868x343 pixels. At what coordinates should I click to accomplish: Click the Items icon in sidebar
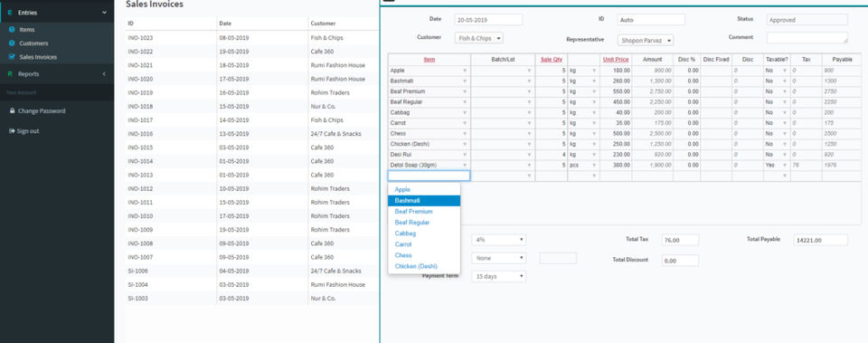coord(12,29)
